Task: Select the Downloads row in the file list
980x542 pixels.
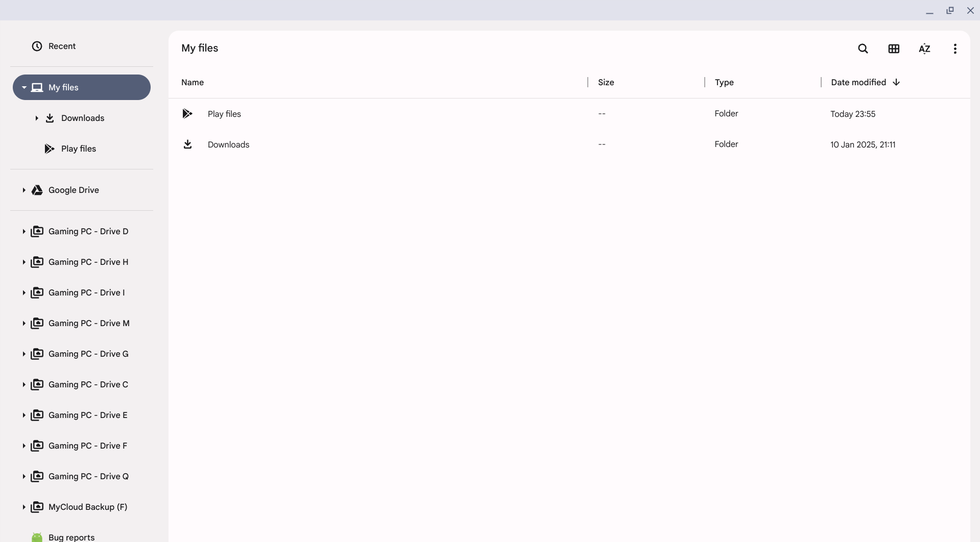Action: tap(228, 144)
